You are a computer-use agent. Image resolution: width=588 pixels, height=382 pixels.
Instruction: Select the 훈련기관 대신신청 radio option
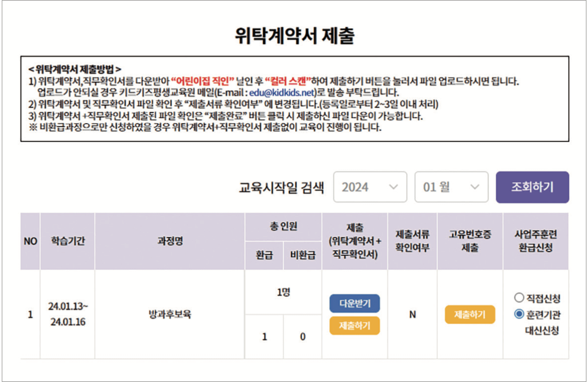pyautogui.click(x=519, y=313)
